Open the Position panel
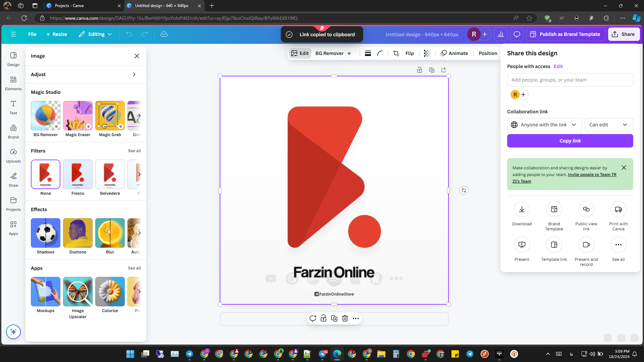This screenshot has height=362, width=644. coord(488,53)
